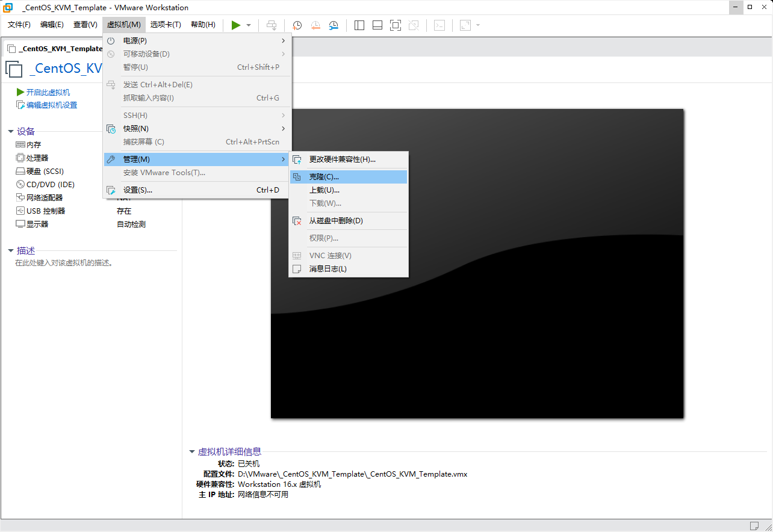Expand the 快照(N) submenu arrow

coord(284,129)
